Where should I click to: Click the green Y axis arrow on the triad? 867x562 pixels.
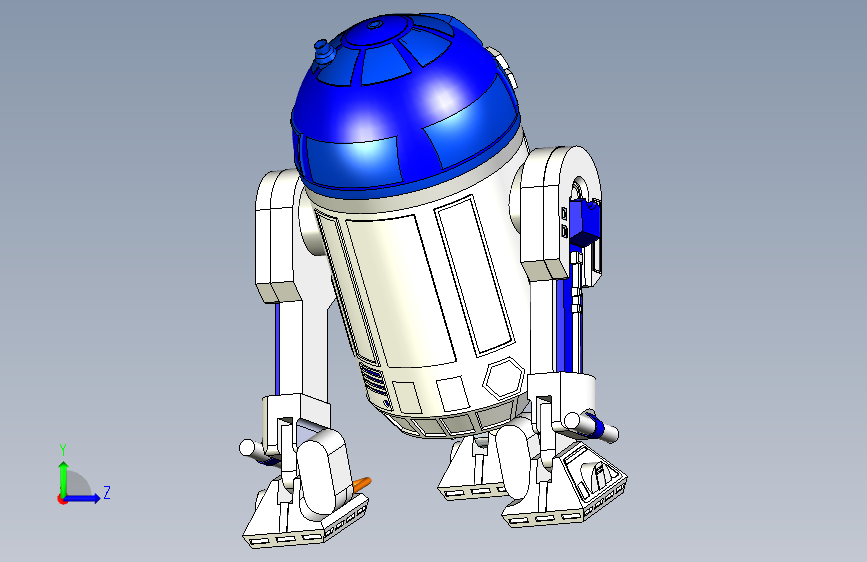64,478
